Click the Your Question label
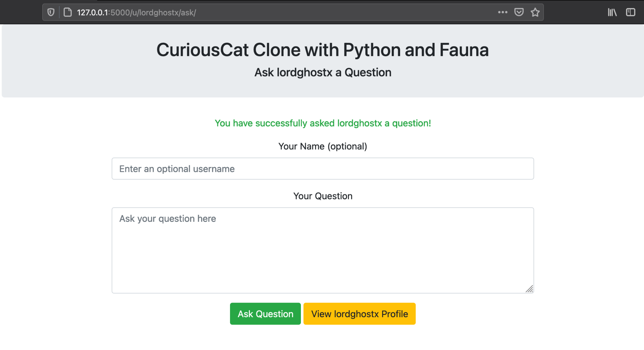The width and height of the screenshot is (644, 350). (322, 196)
